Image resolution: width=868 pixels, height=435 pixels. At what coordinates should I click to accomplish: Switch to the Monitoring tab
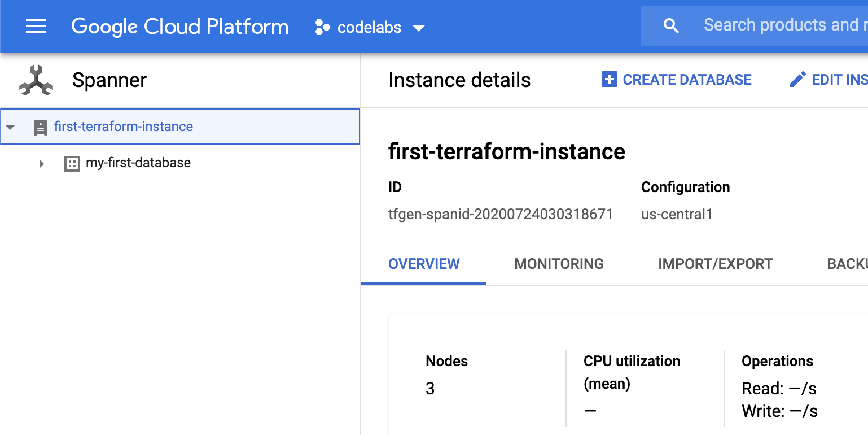(x=559, y=264)
